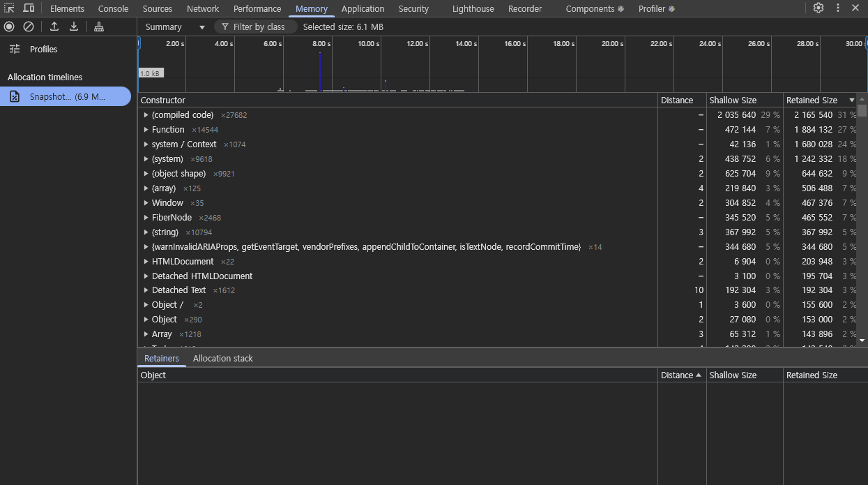
Task: Expand the Detached Text row
Action: pos(146,290)
